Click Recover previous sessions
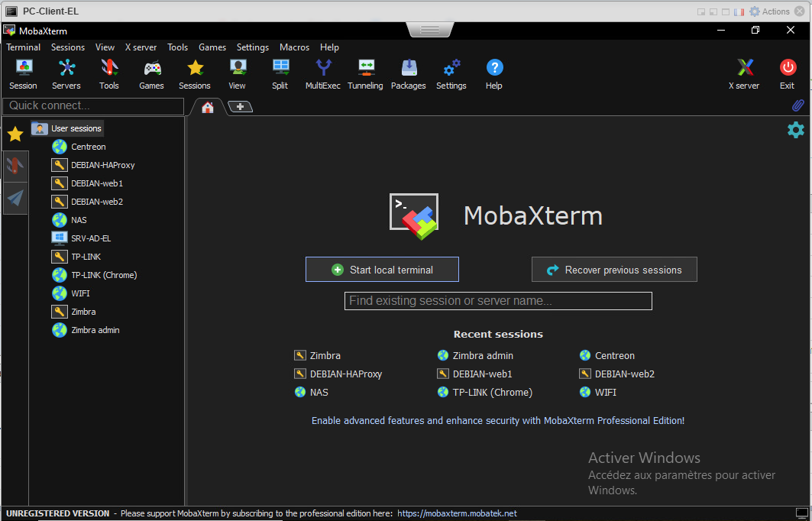812x521 pixels. [x=614, y=269]
